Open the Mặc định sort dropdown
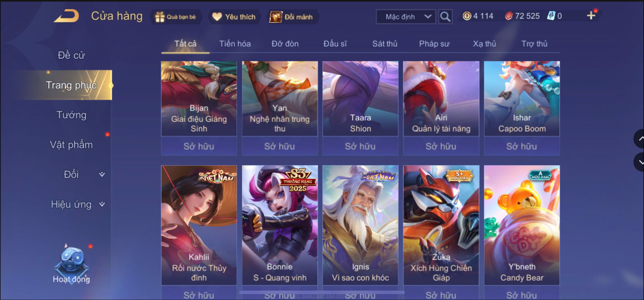 (406, 17)
